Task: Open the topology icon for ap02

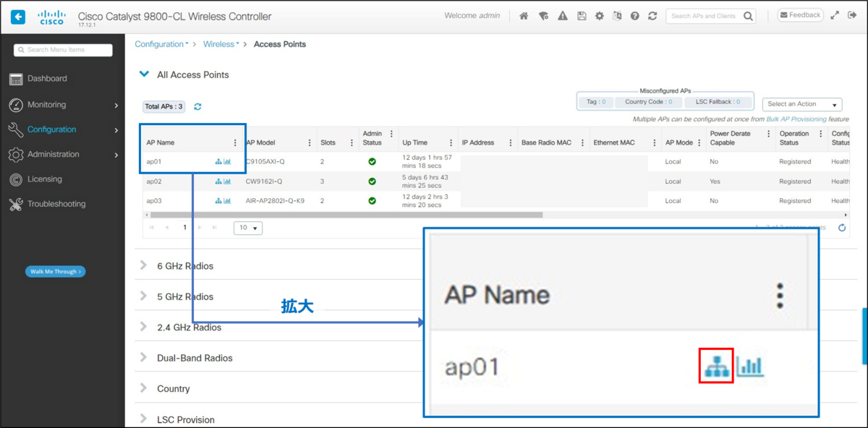Action: [218, 181]
